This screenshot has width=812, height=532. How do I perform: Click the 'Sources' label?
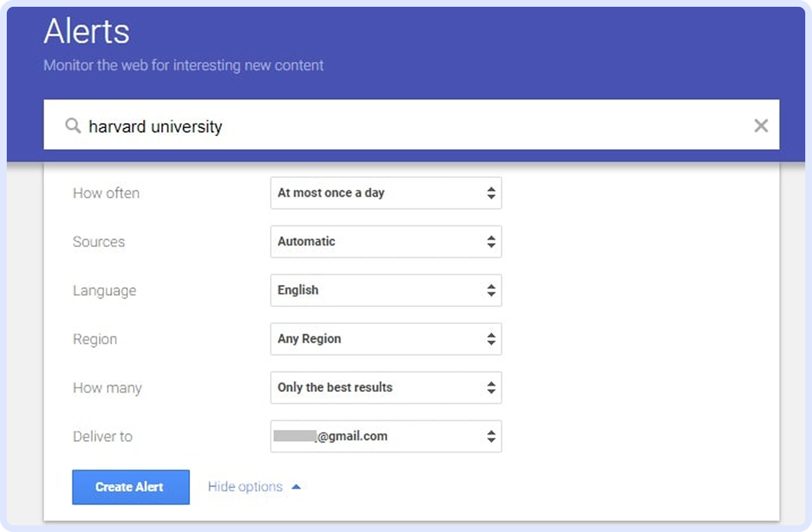point(99,242)
